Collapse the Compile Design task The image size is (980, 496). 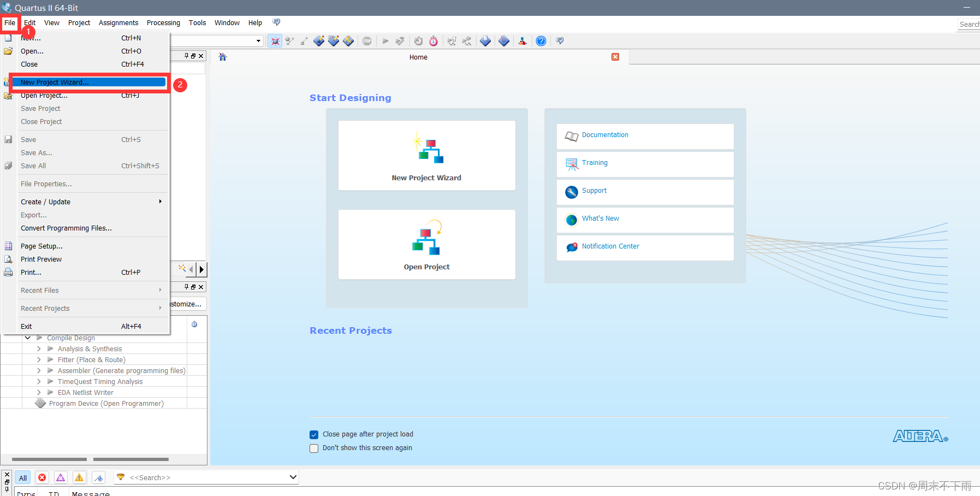click(x=28, y=338)
